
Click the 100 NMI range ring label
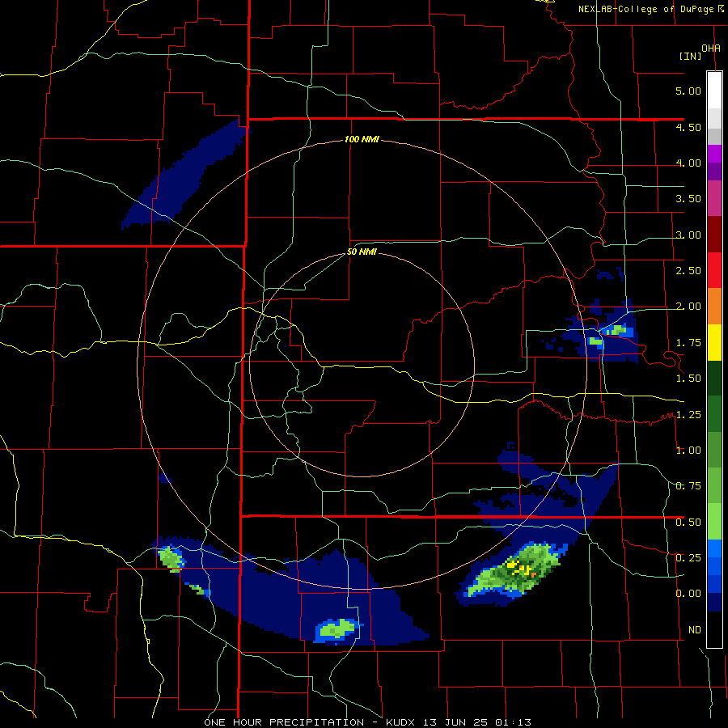tap(362, 139)
